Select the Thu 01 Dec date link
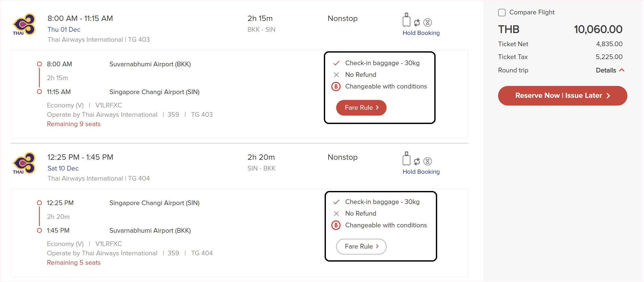 point(64,30)
